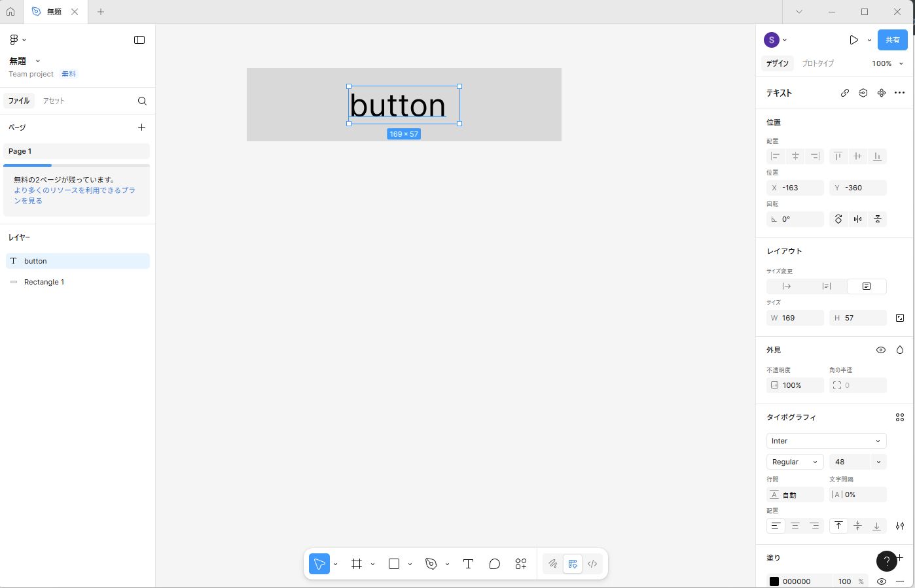Toggle fill visibility eye icon
This screenshot has height=588, width=915.
click(x=881, y=581)
